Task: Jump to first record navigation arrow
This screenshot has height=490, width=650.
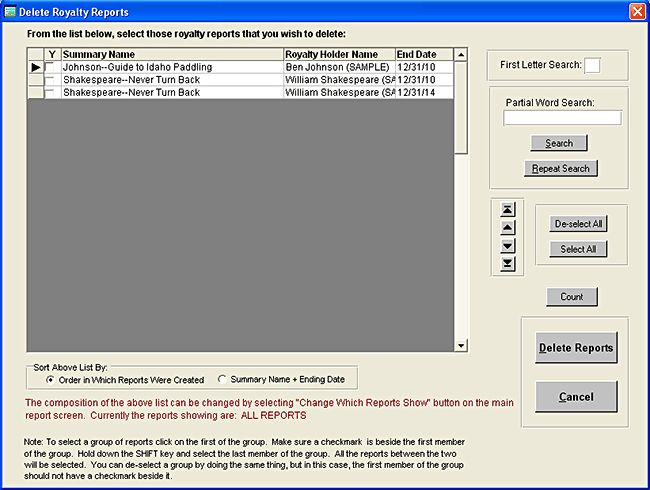Action: tap(508, 209)
